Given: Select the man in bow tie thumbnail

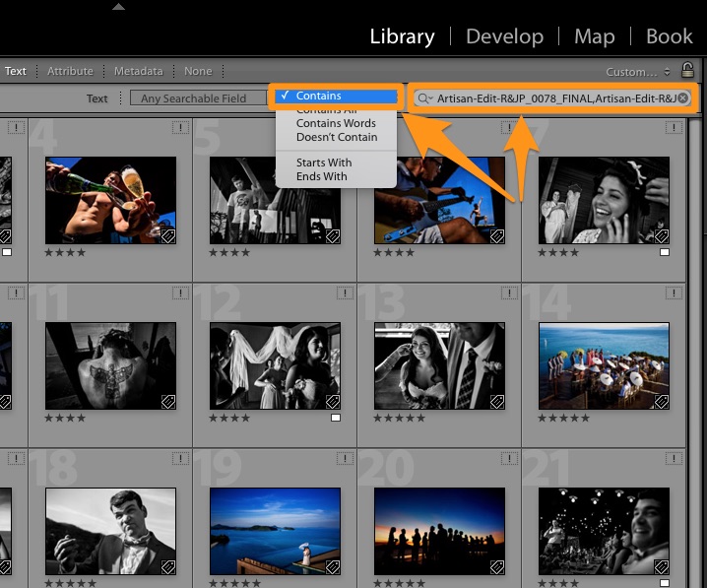Looking at the screenshot, I should [x=111, y=531].
